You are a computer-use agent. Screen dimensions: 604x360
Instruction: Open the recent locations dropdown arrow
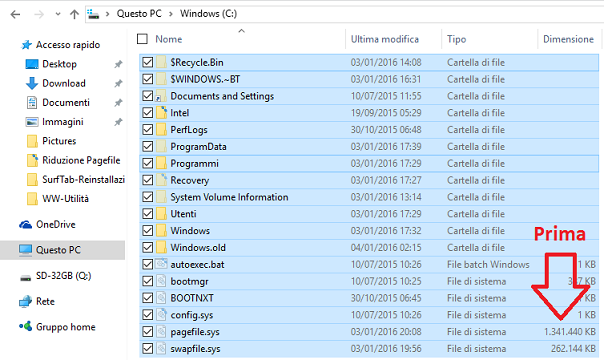coord(58,14)
